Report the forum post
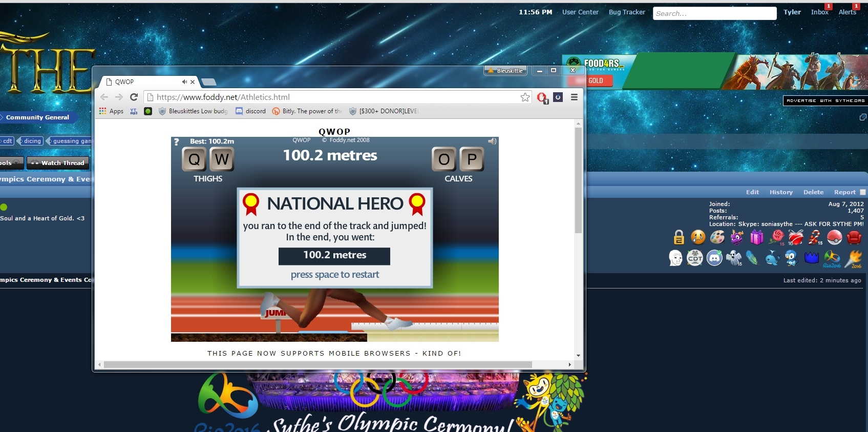Image resolution: width=868 pixels, height=432 pixels. coord(844,192)
